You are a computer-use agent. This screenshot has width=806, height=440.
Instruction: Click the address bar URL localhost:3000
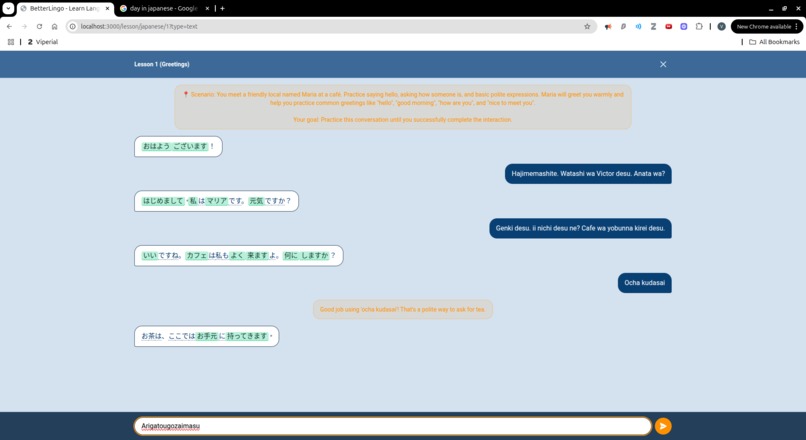tap(139, 27)
